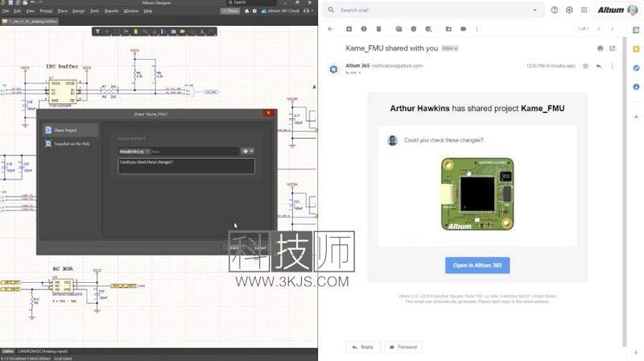
Task: Open the Edit menu in Altium Designer
Action: pyautogui.click(x=17, y=11)
